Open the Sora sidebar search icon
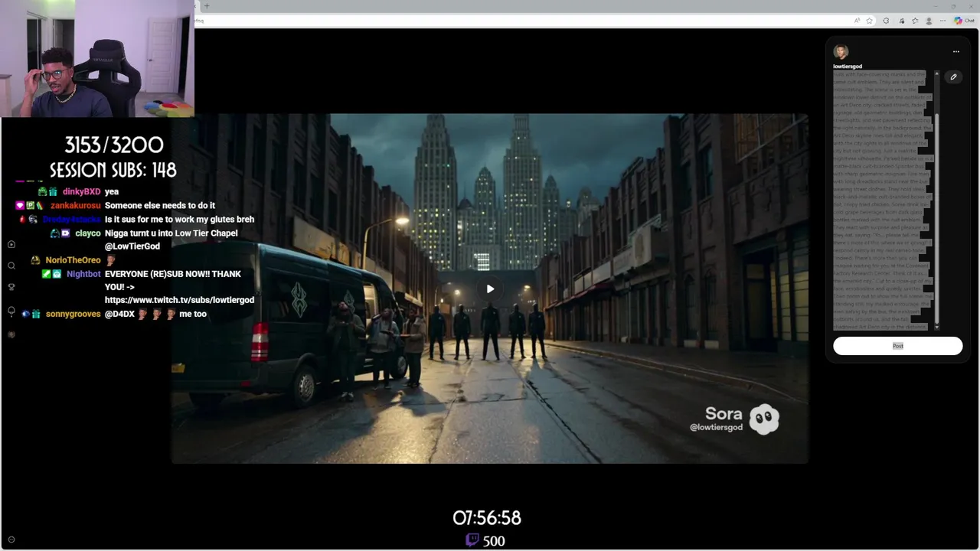The height and width of the screenshot is (551, 980). click(11, 266)
